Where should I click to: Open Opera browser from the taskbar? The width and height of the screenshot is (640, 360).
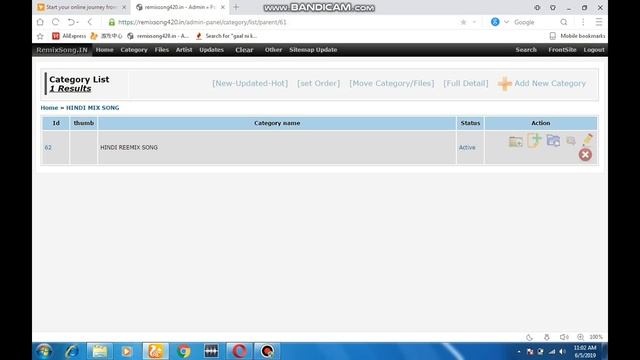(x=240, y=351)
